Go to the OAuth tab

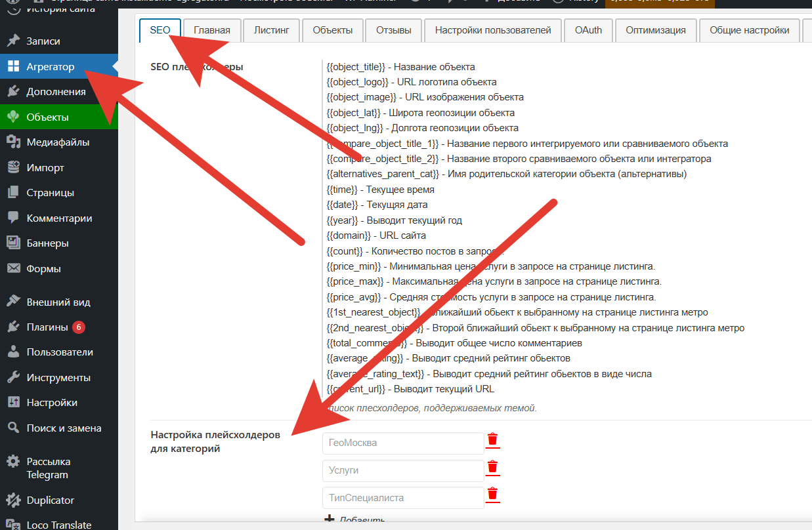pyautogui.click(x=588, y=30)
